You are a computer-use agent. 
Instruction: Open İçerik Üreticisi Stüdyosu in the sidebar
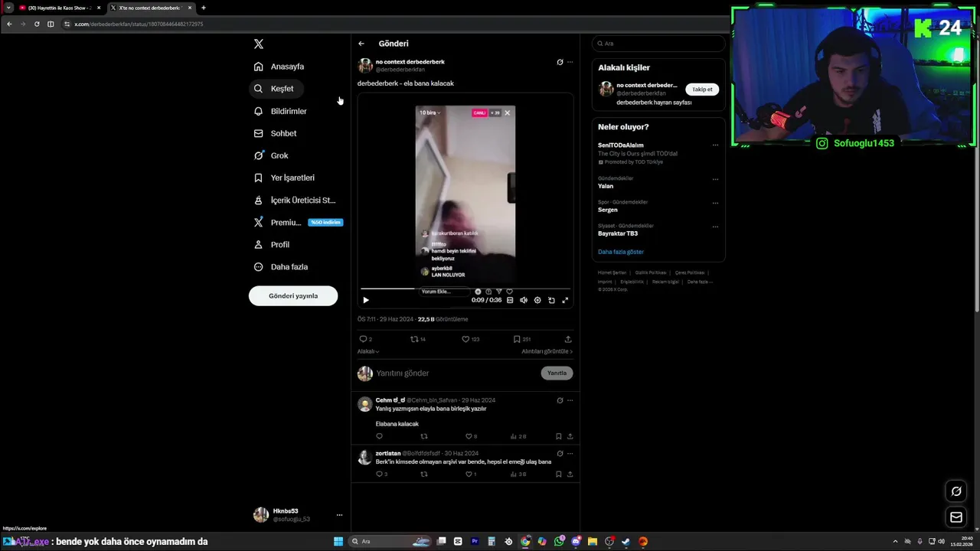pyautogui.click(x=296, y=200)
